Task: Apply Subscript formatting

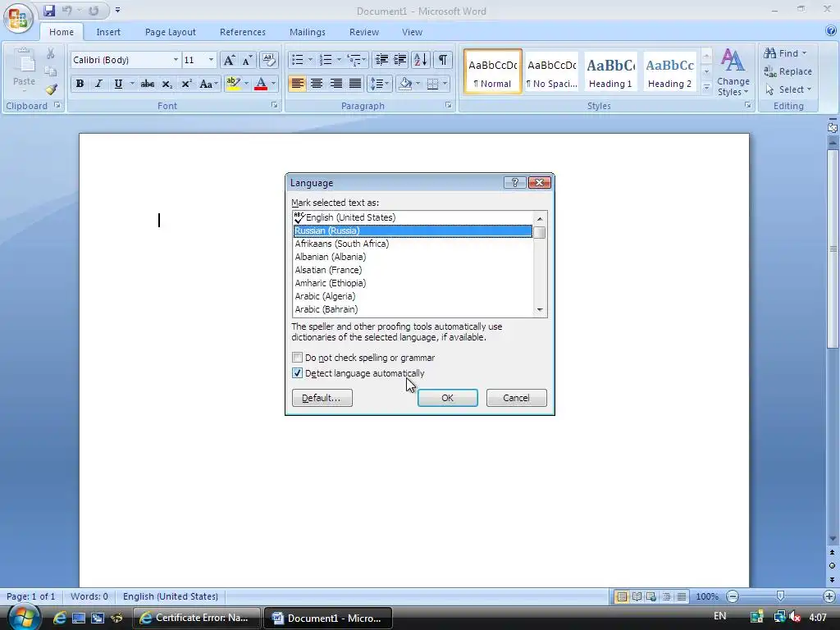Action: click(x=167, y=84)
